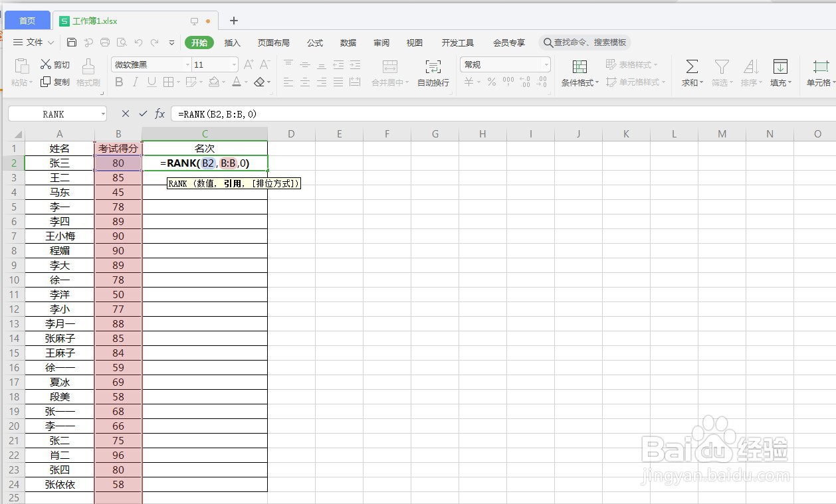Switch to the 数据 ribbon tab

coord(348,42)
